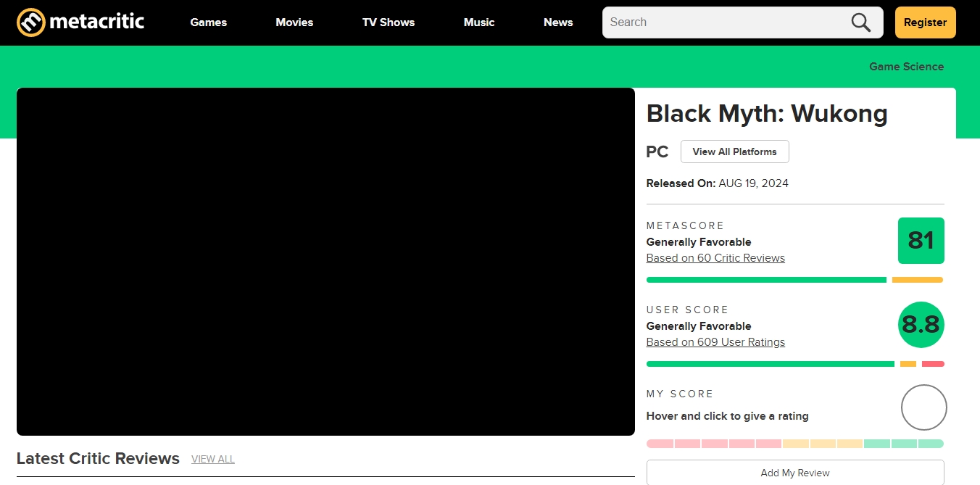Open VIEW ALL critic reviews link
Viewport: 980px width, 485px height.
213,459
